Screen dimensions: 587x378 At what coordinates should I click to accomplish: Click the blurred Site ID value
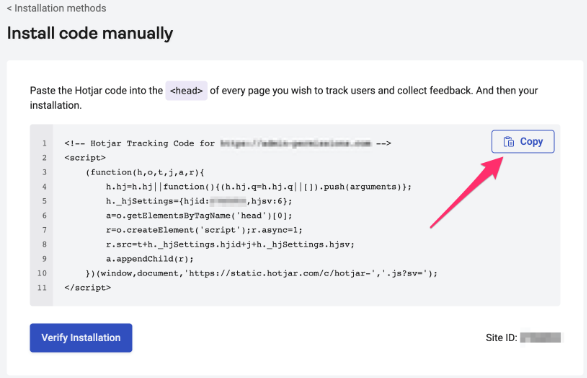[x=540, y=338]
